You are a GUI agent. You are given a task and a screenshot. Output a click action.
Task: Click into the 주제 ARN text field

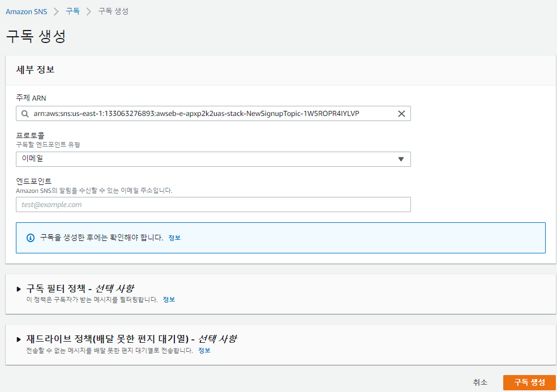click(x=213, y=114)
